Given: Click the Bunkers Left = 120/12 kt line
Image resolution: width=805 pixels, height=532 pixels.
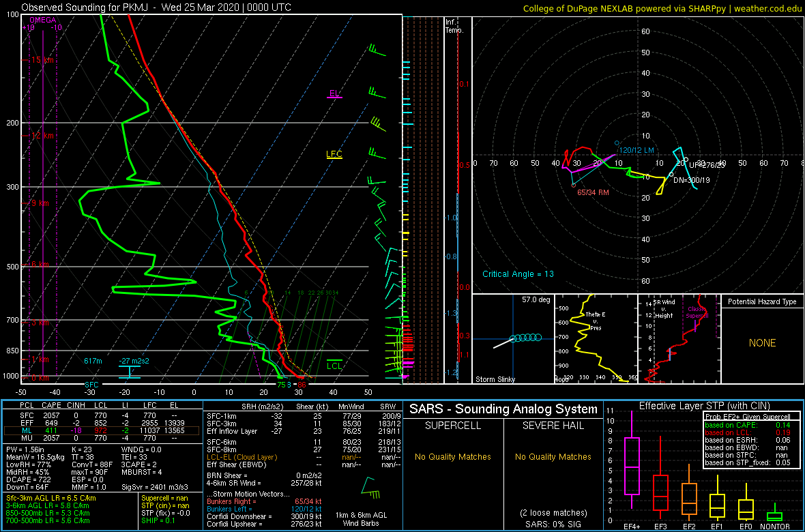Looking at the screenshot, I should pyautogui.click(x=263, y=509).
